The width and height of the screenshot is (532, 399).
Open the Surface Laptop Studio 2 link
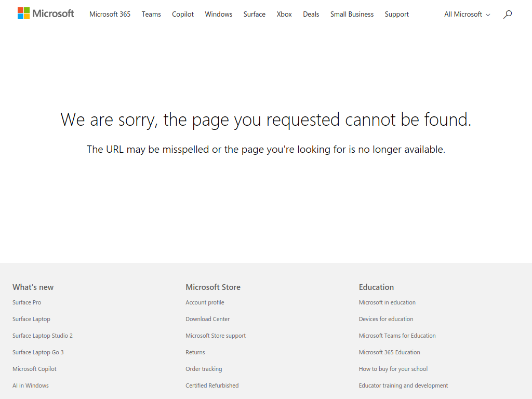click(x=43, y=336)
